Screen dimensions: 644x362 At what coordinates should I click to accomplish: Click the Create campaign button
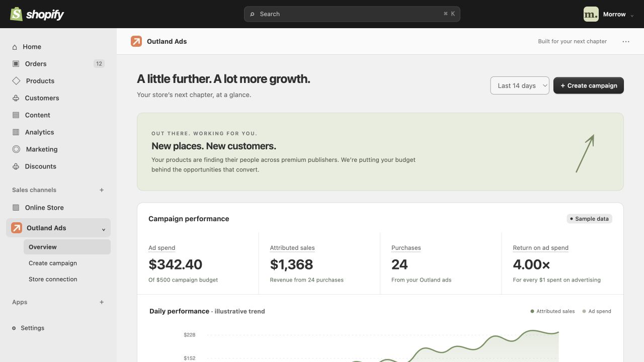coord(589,85)
